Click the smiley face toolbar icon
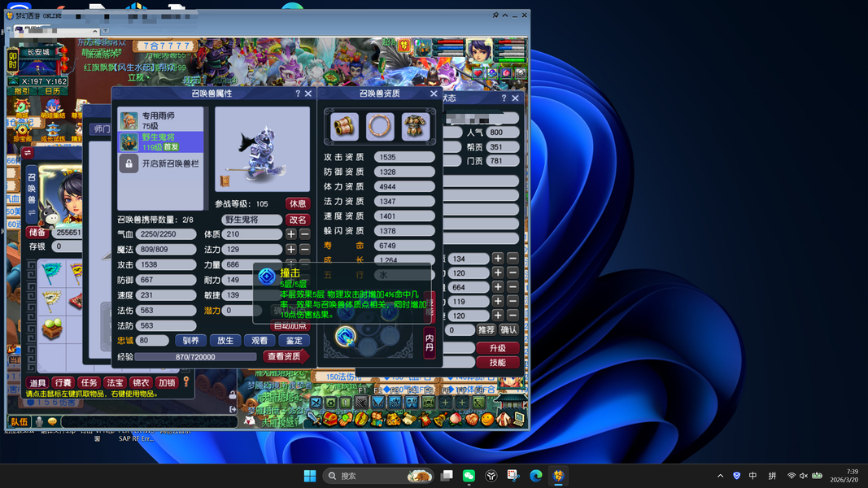This screenshot has height=488, width=868. point(487,420)
